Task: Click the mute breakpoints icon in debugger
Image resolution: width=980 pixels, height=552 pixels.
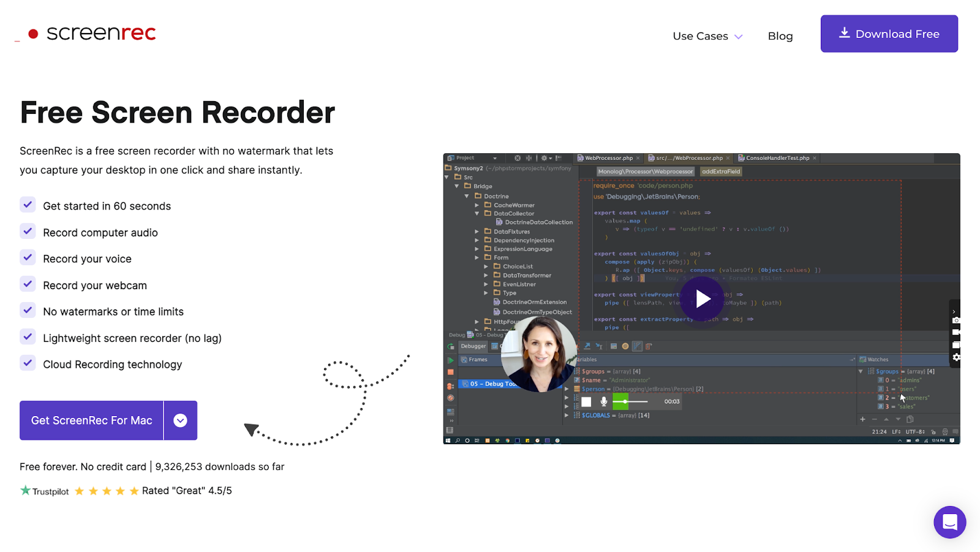Action: (x=451, y=398)
